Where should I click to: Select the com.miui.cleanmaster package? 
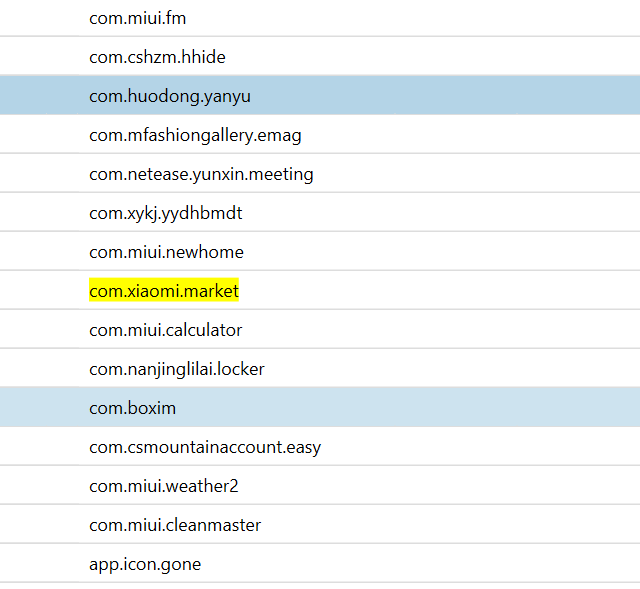pyautogui.click(x=175, y=525)
